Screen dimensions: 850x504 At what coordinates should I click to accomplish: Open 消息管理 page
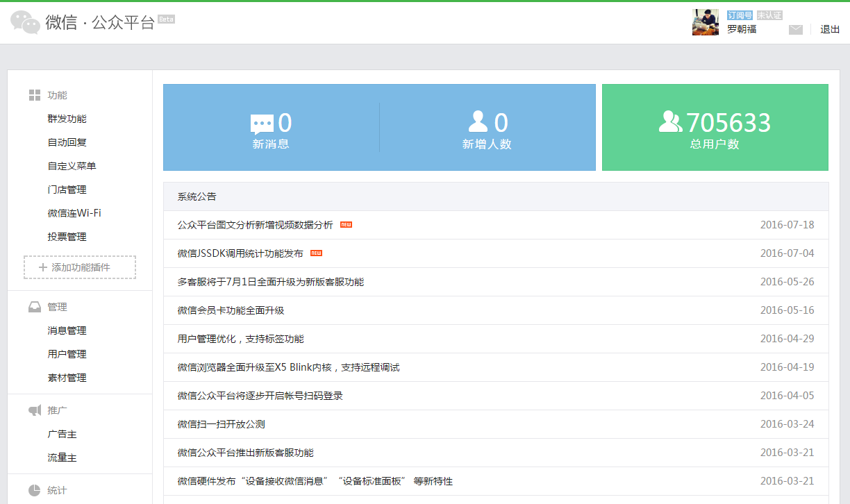coord(67,330)
